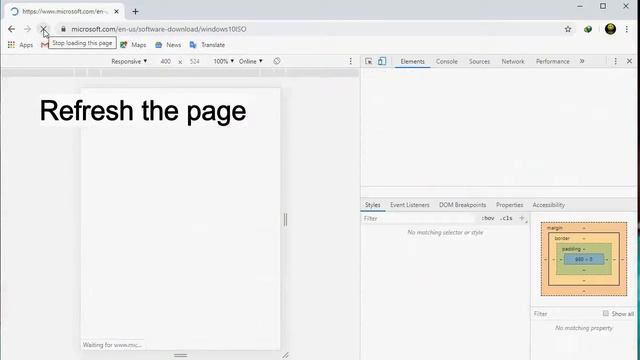
Task: Toggle the device toolbar icon
Action: (x=382, y=61)
